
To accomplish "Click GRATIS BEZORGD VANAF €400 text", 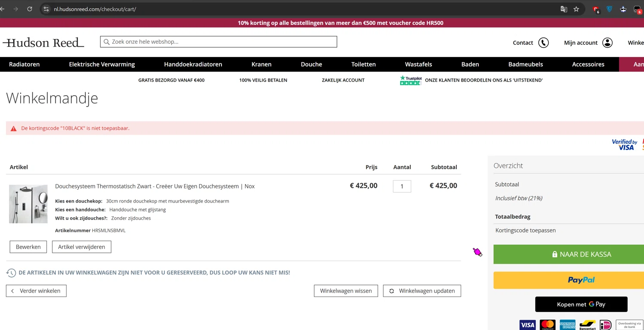I will tap(171, 80).
